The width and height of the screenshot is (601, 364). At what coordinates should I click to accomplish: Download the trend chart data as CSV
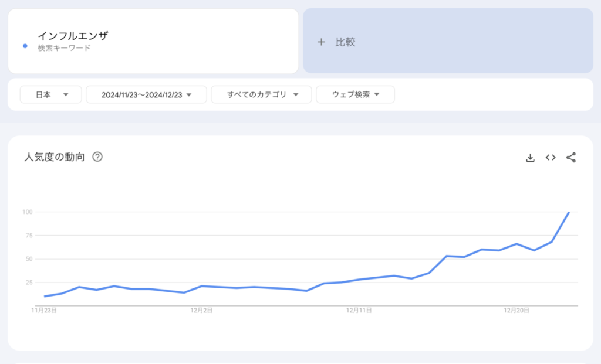pyautogui.click(x=530, y=157)
